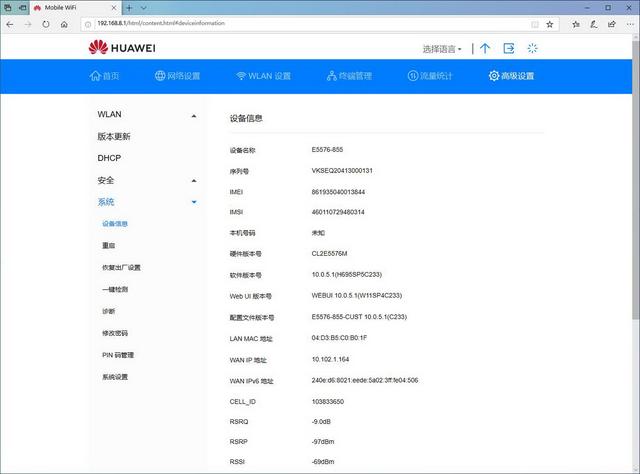Click the IMSI value 460110729480314
Viewport: 640px width, 474px height.
tap(338, 212)
